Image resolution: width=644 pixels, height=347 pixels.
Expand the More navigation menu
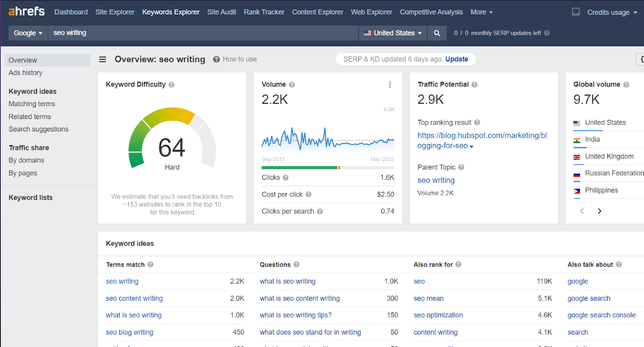481,12
